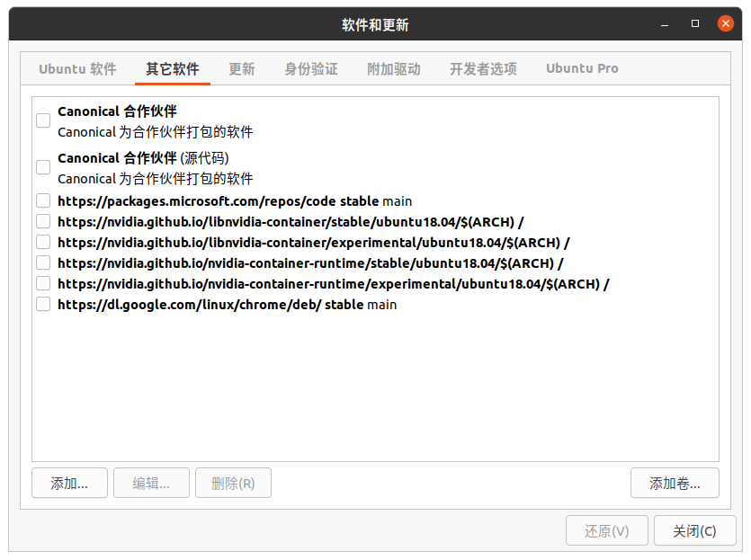Enable nvidia-container-runtime experimental repository
Image resolution: width=751 pixels, height=560 pixels.
[x=43, y=283]
